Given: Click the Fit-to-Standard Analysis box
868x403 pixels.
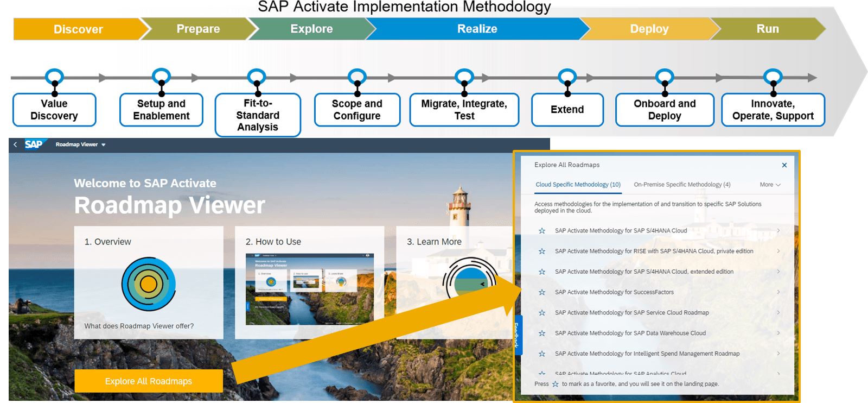Looking at the screenshot, I should [x=258, y=115].
